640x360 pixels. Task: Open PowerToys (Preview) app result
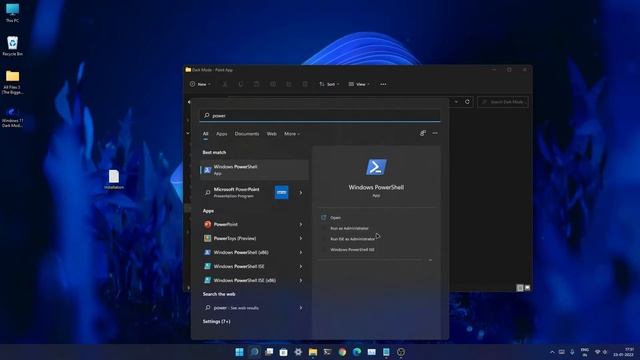point(235,238)
